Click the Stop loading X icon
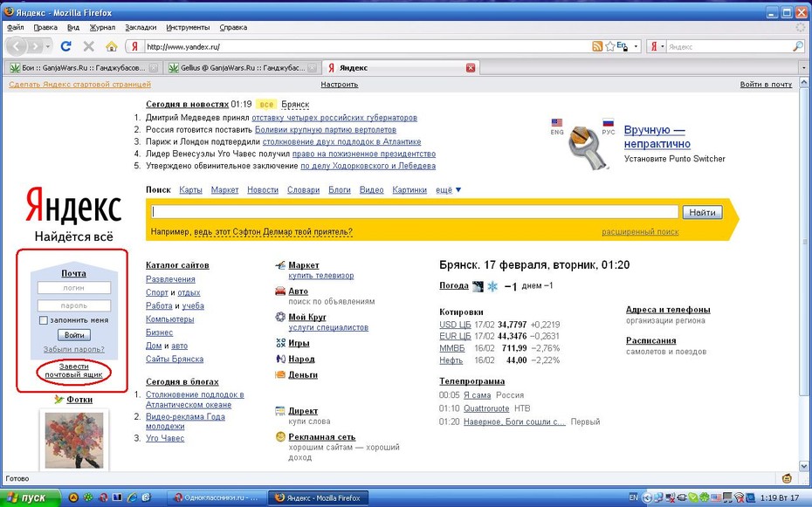The image size is (812, 507). 88,46
